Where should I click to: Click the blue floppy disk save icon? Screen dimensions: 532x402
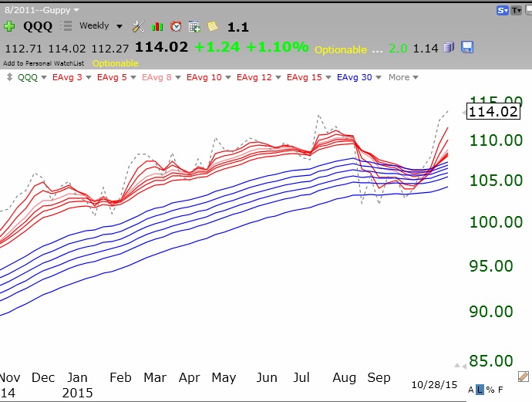tap(467, 47)
